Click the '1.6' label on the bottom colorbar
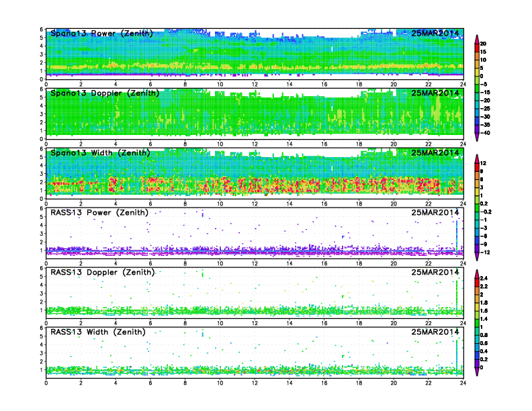532x411 pixels. click(484, 311)
